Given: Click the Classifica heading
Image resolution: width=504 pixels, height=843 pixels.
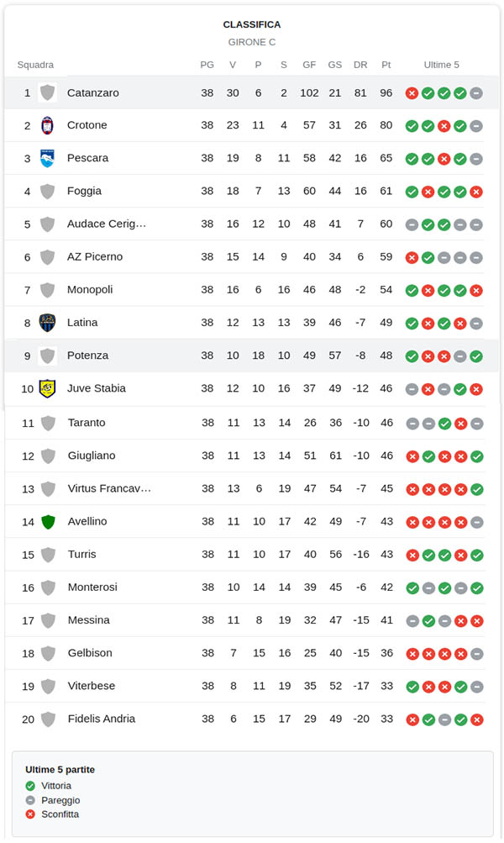Looking at the screenshot, I should 252,25.
